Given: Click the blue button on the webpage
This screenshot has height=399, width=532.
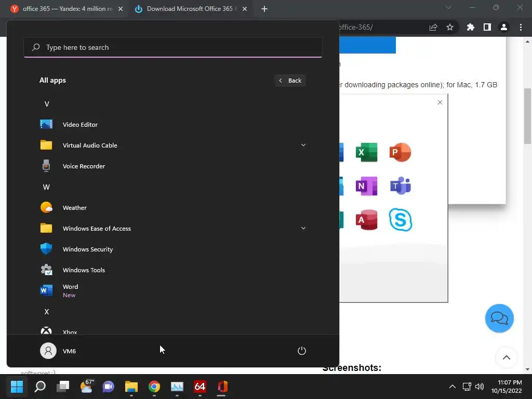Looking at the screenshot, I should (367, 45).
